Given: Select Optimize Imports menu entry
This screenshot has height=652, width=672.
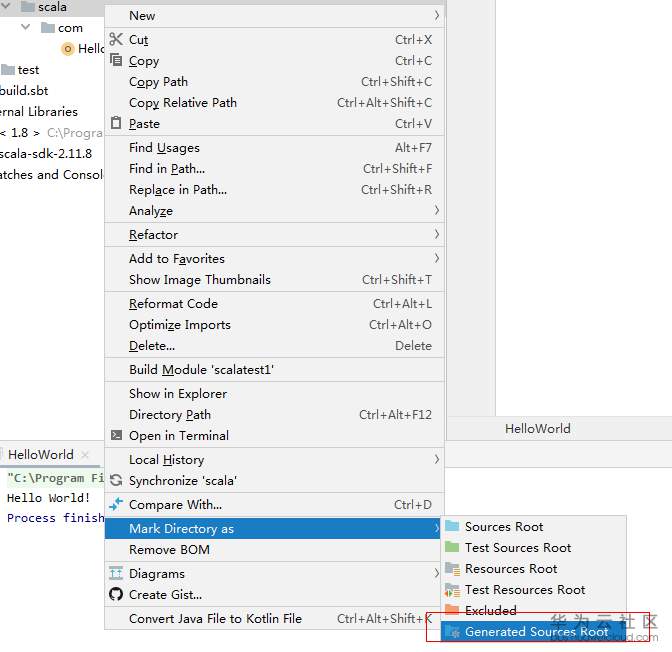Looking at the screenshot, I should click(x=274, y=324).
